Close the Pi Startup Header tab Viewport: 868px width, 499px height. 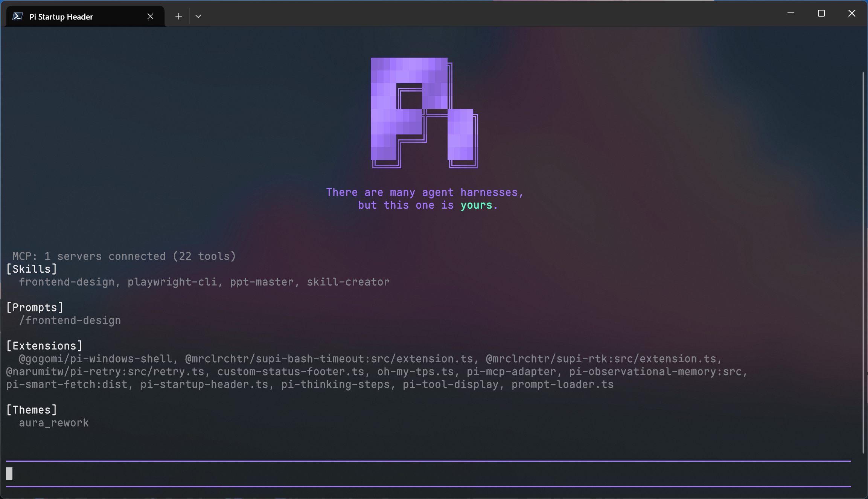[151, 16]
